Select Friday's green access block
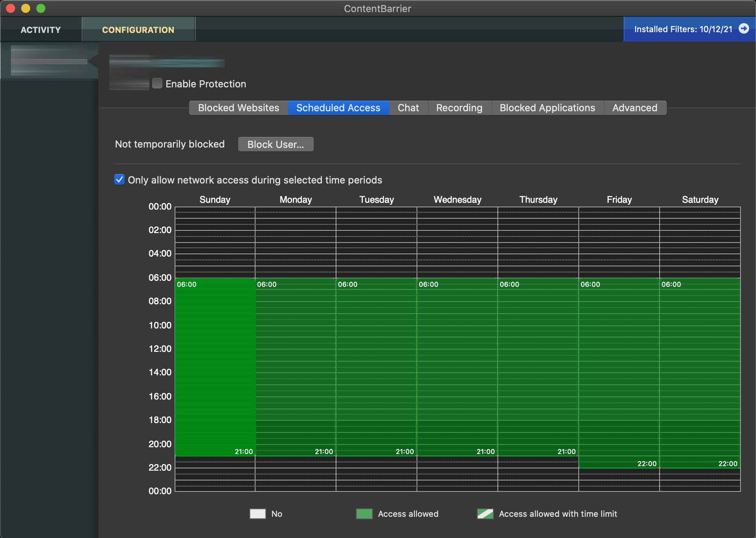 (619, 373)
